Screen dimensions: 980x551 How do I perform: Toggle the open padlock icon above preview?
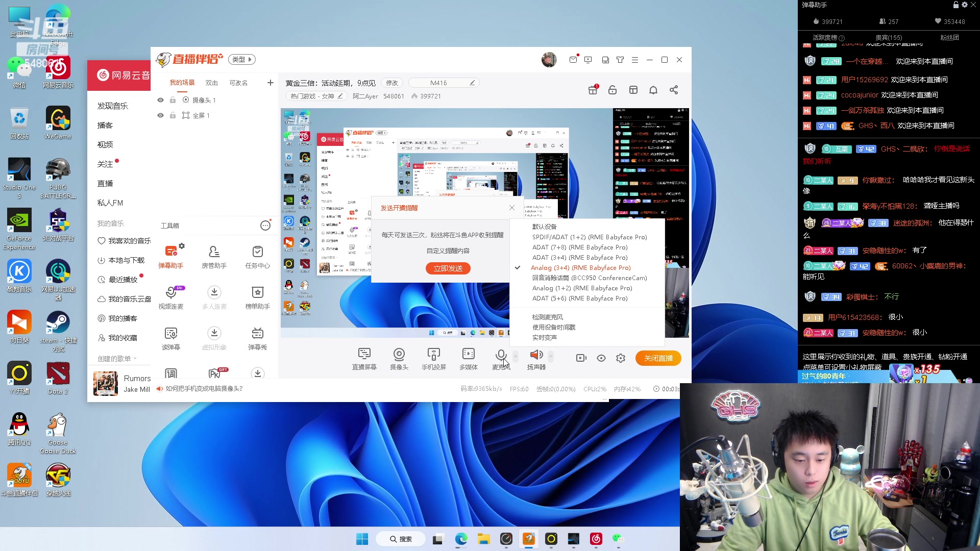[612, 90]
